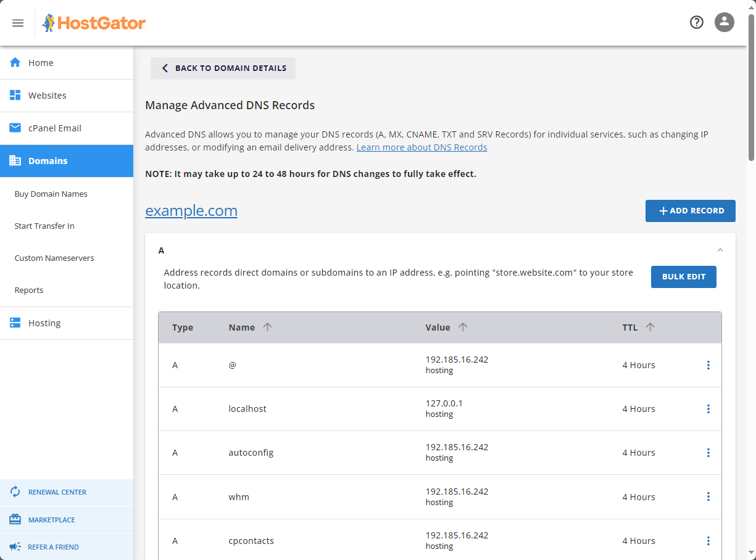Viewport: 756px width, 560px height.
Task: Click the Websites grid icon
Action: pyautogui.click(x=14, y=95)
